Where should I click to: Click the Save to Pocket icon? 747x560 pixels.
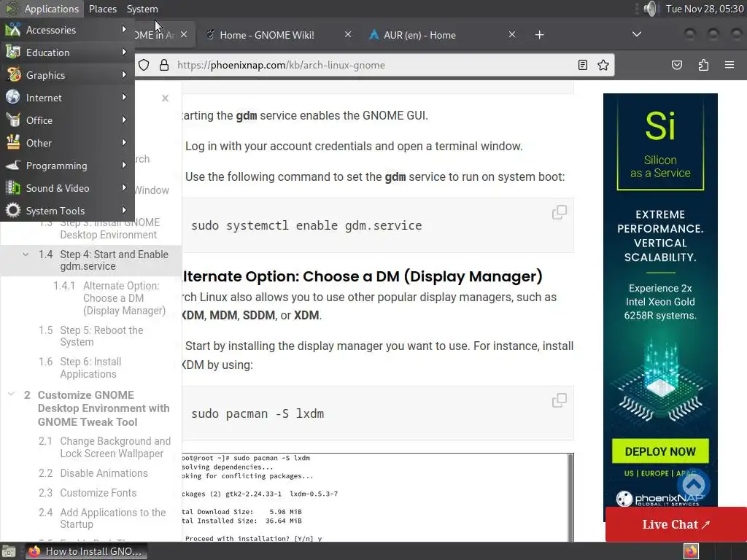676,65
